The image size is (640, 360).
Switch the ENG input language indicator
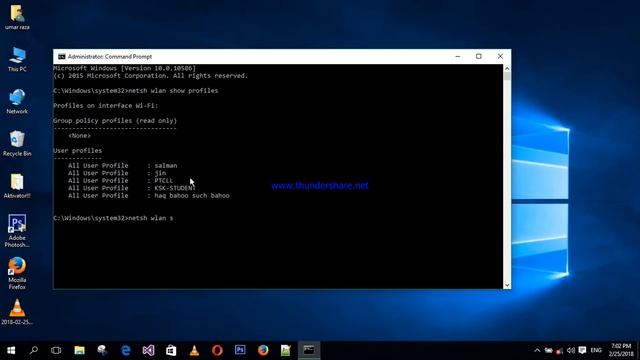click(x=596, y=350)
